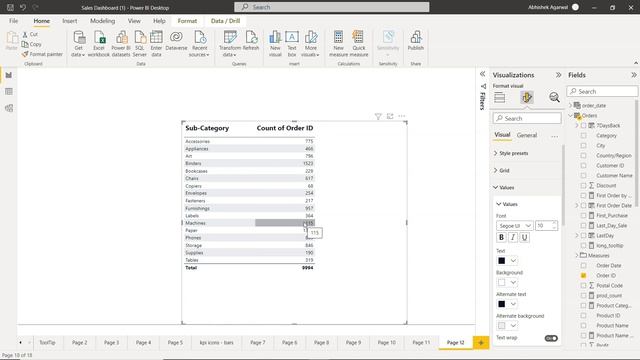
Task: Open the View ribbon tab
Action: 134,21
